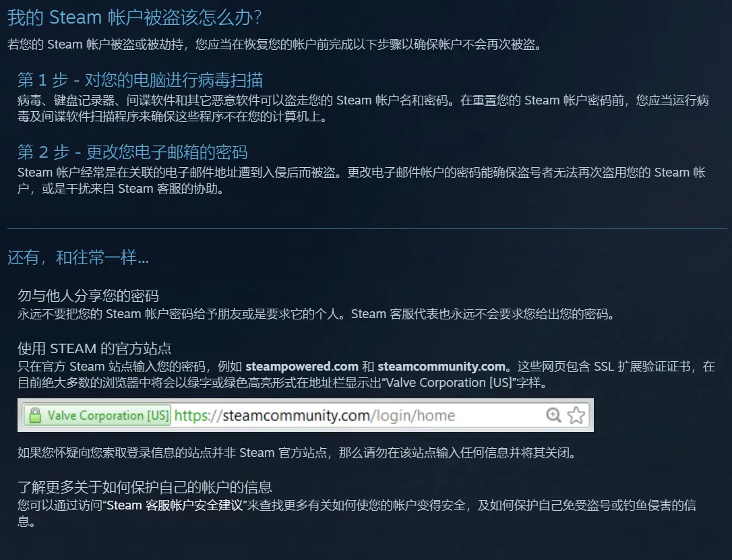Click the intro sentence starting "若您的 Steam 帐户被盗或被劫持"

[275, 44]
